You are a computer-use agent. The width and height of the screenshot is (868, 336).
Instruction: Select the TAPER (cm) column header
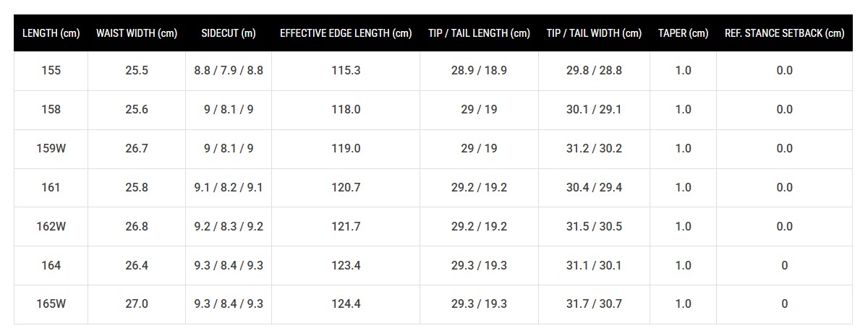point(683,33)
